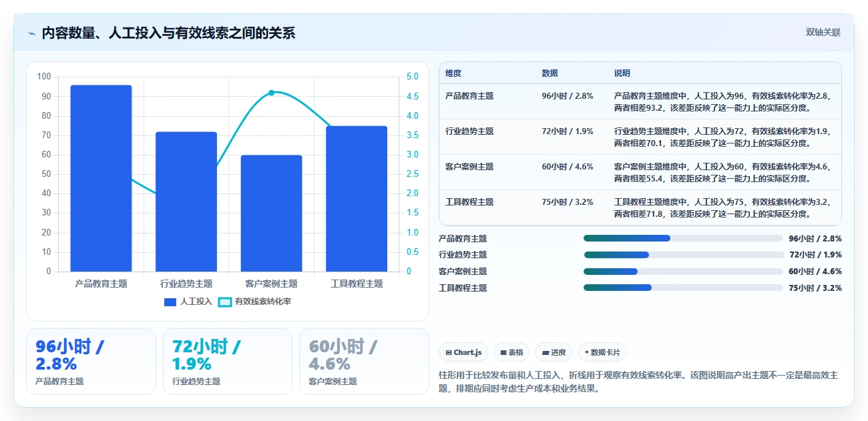The image size is (868, 421).
Task: Click the 工具教程主题 bar in chart
Action: tap(357, 199)
